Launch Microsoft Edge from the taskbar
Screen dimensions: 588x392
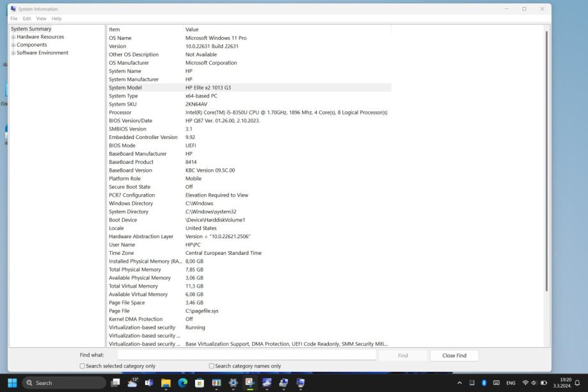(x=182, y=383)
